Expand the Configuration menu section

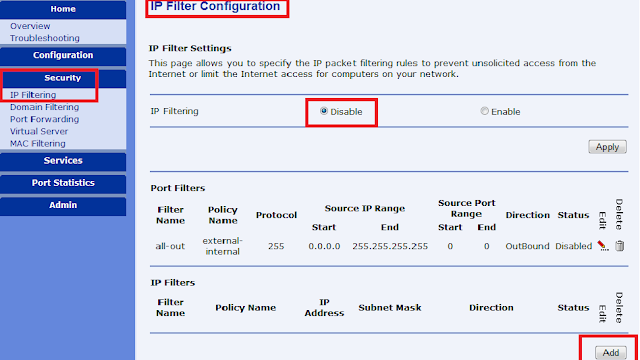point(63,56)
